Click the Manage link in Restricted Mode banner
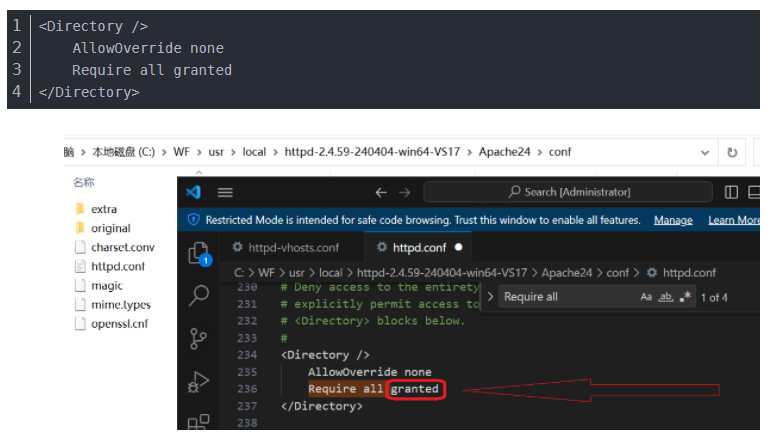 tap(673, 220)
